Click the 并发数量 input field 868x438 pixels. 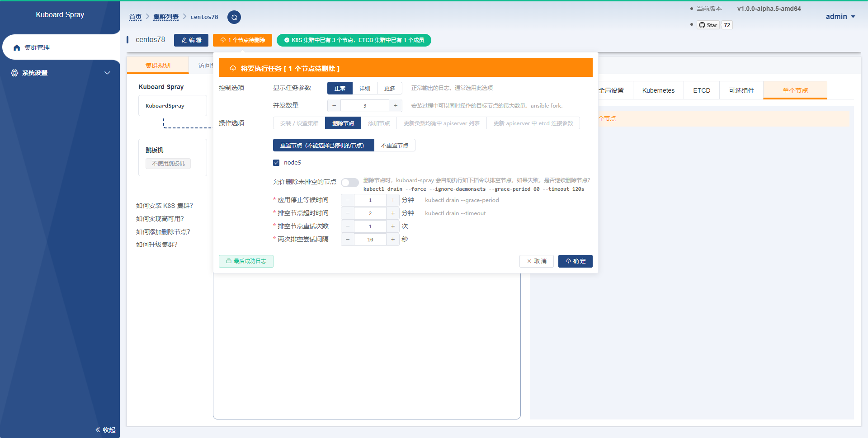click(365, 106)
